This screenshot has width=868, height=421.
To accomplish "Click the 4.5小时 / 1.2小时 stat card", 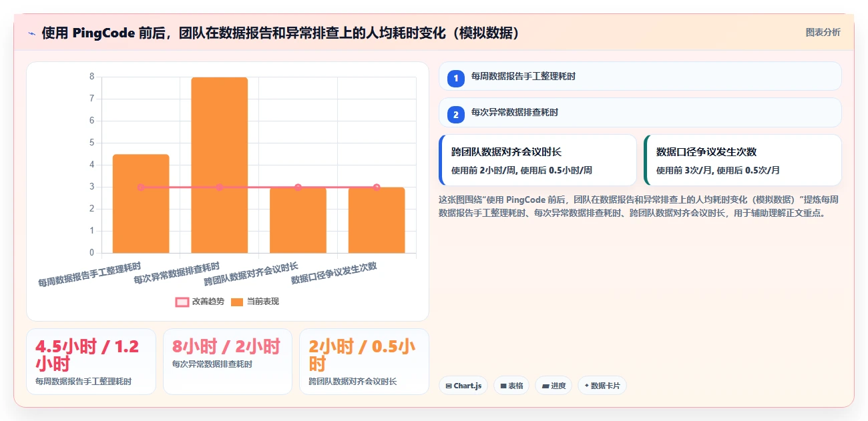I will point(91,362).
